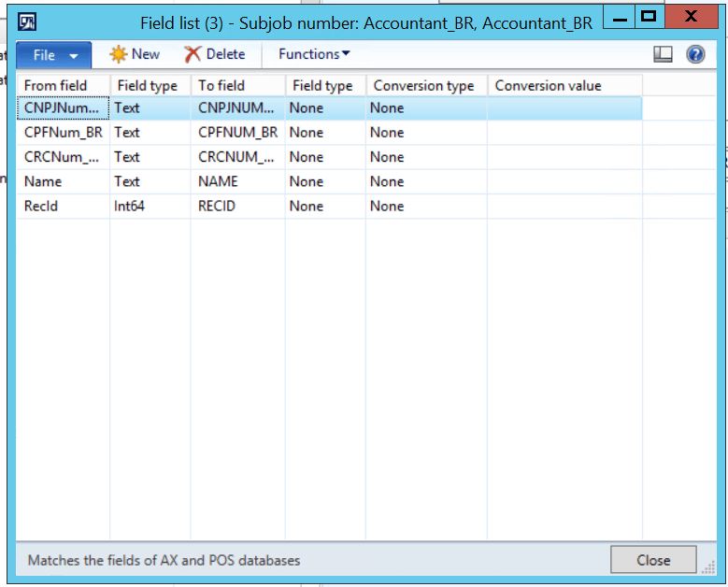Toggle the view layout icon beside help

point(663,54)
